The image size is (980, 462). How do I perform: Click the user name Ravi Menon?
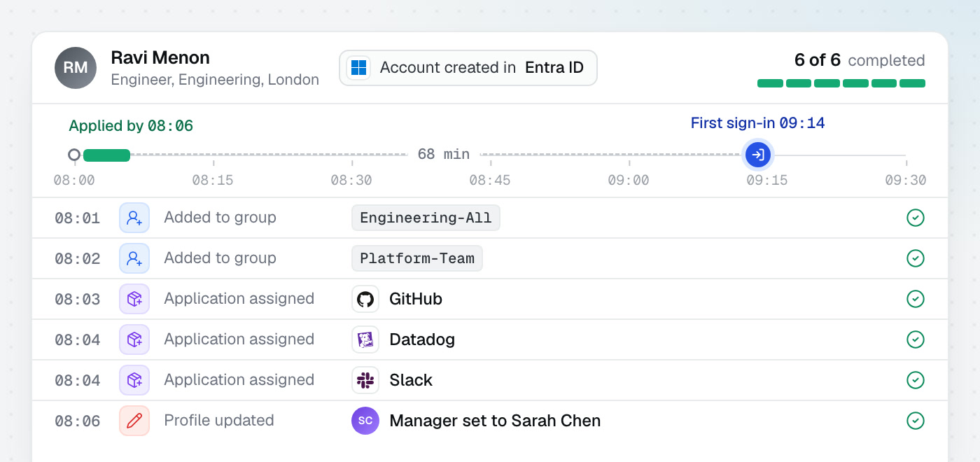pyautogui.click(x=160, y=57)
